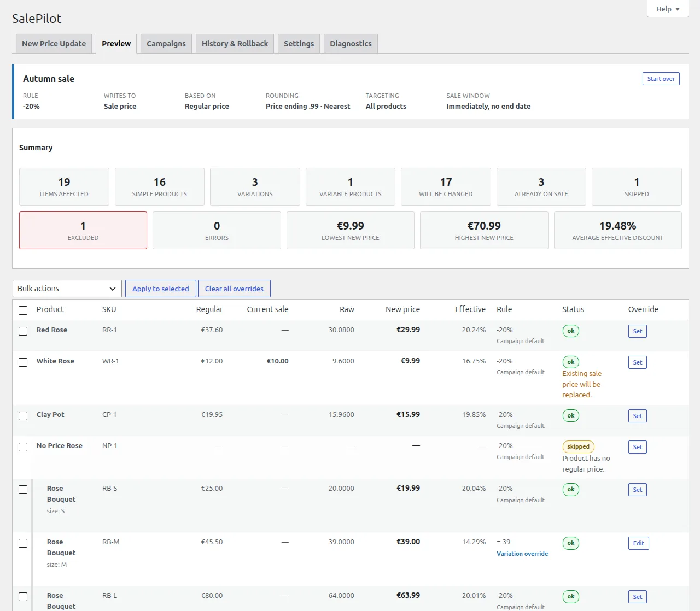Screen dimensions: 700x611
Task: Click the Average Effective Discount card
Action: [618, 230]
